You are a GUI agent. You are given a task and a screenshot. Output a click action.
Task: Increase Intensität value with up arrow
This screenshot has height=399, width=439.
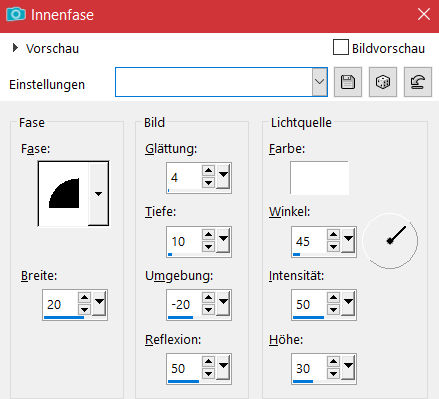pyautogui.click(x=333, y=298)
